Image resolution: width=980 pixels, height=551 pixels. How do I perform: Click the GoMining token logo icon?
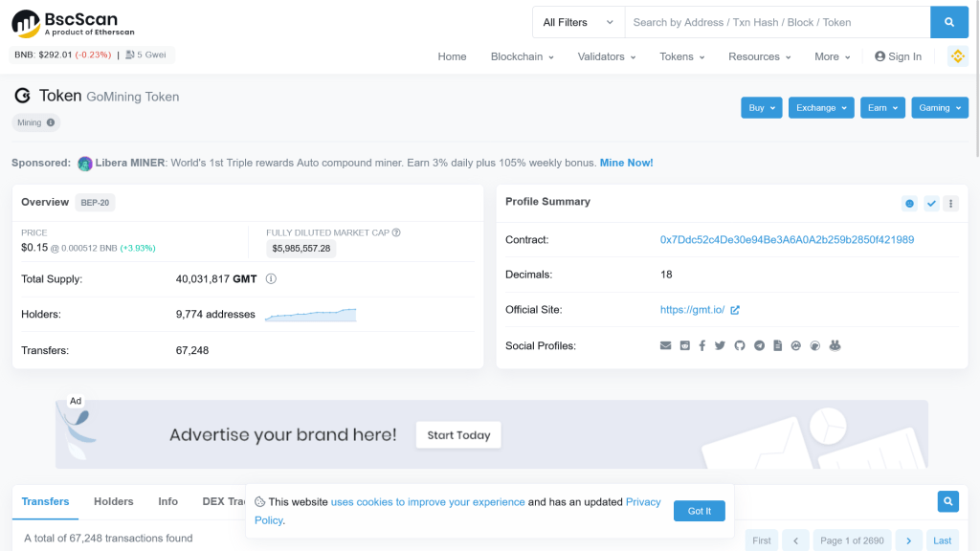tap(23, 96)
